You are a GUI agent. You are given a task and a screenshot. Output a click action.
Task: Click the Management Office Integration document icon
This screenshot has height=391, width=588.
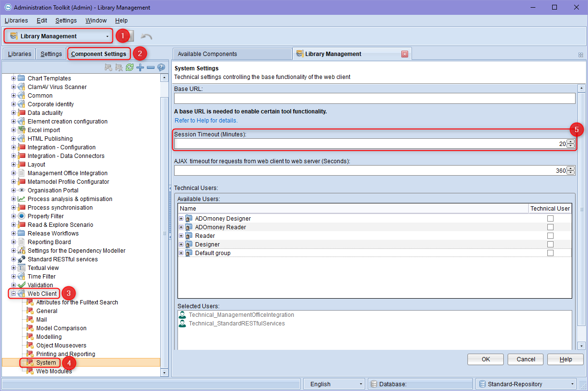click(22, 173)
